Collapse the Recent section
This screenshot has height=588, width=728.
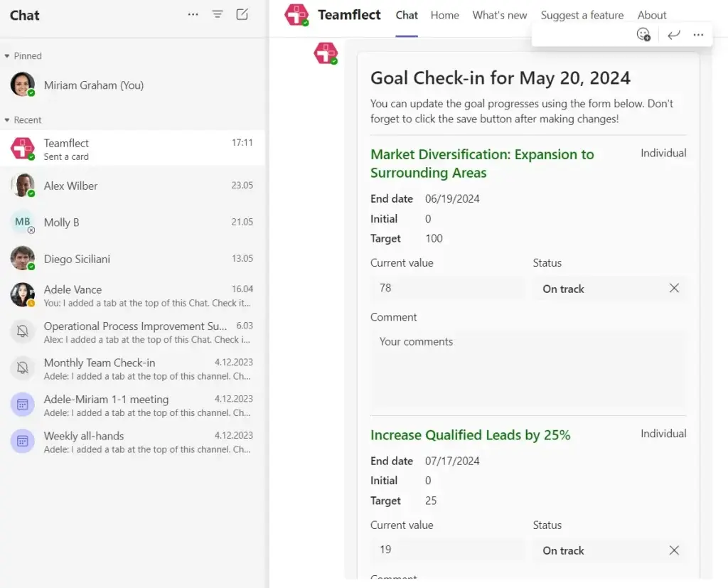coord(7,120)
